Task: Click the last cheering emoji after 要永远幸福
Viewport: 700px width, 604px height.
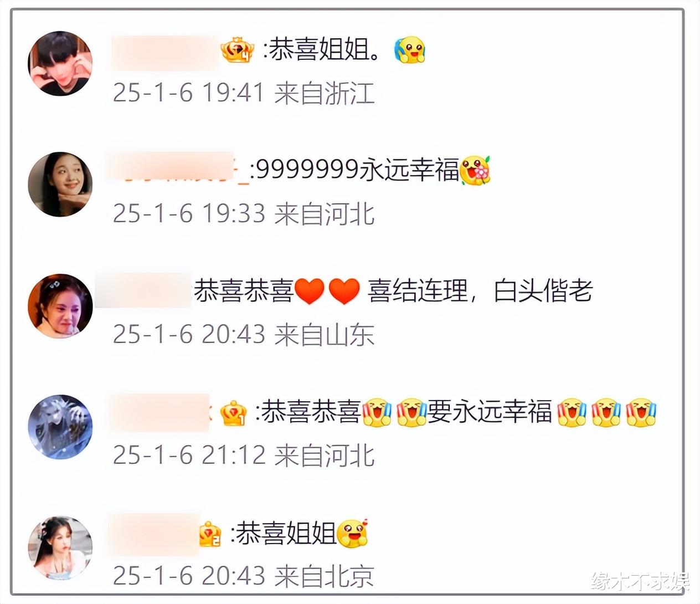Action: coord(641,413)
